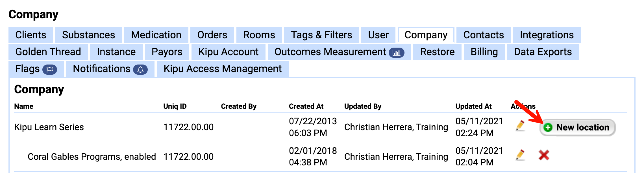Viewport: 644px width, 173px height.
Task: Click Updated By in Kipu Learn Series row
Action: (396, 127)
